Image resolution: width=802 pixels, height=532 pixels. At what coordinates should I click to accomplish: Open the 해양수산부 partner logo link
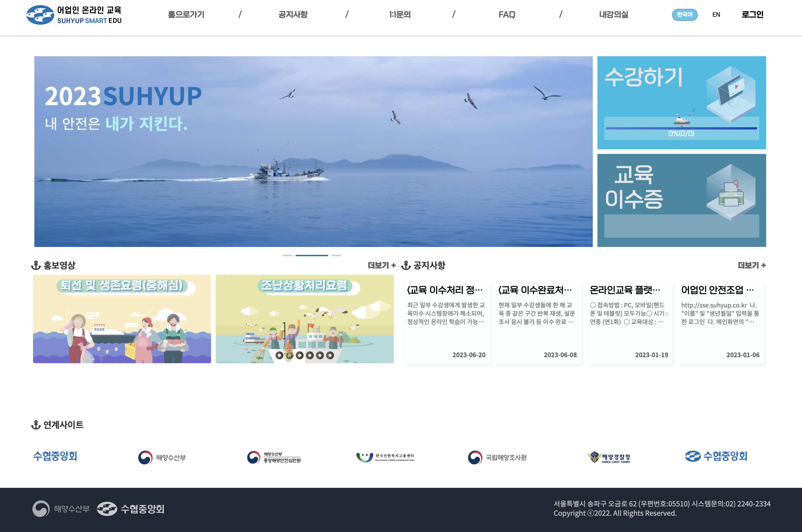coord(162,457)
